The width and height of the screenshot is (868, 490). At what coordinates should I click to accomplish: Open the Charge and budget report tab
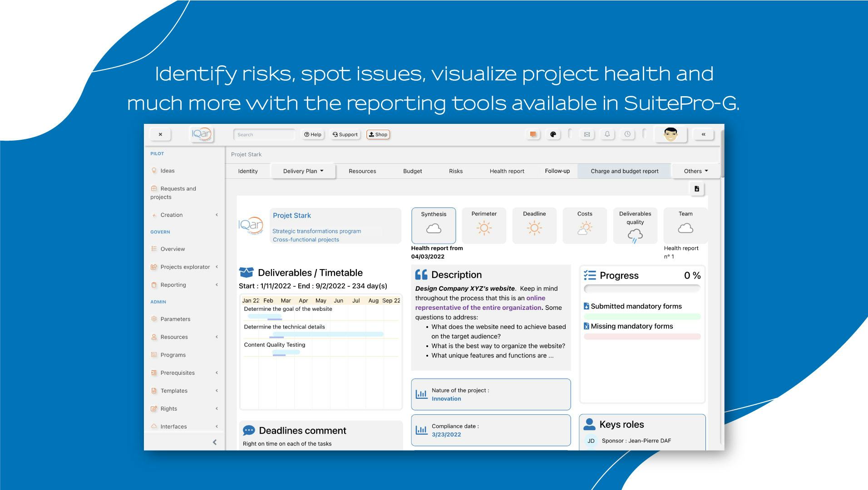[625, 171]
